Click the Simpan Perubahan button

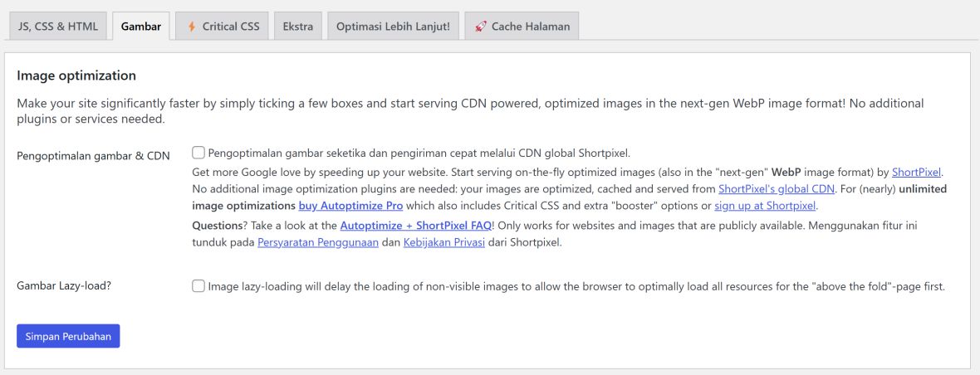68,336
